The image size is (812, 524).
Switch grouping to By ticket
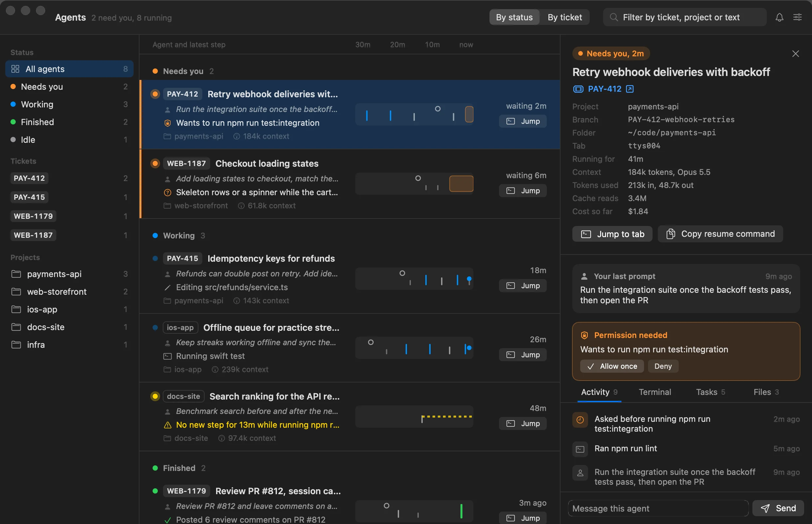tap(565, 17)
